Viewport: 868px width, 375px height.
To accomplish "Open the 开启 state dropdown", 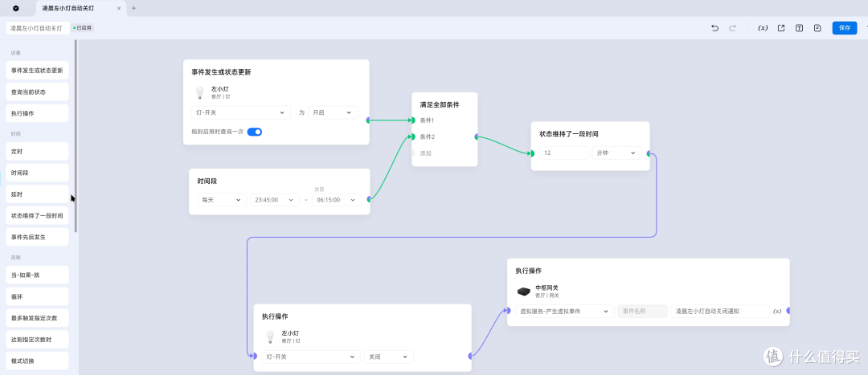I will coord(333,112).
